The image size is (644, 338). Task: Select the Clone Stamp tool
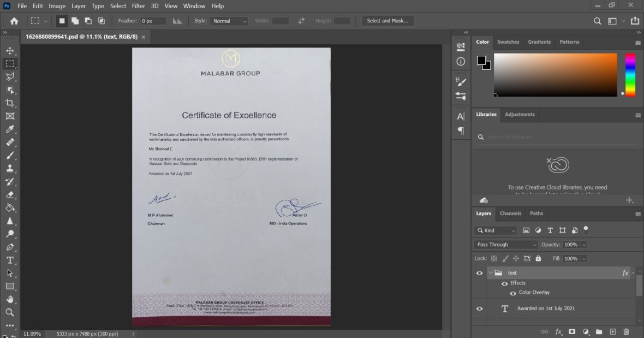10,168
